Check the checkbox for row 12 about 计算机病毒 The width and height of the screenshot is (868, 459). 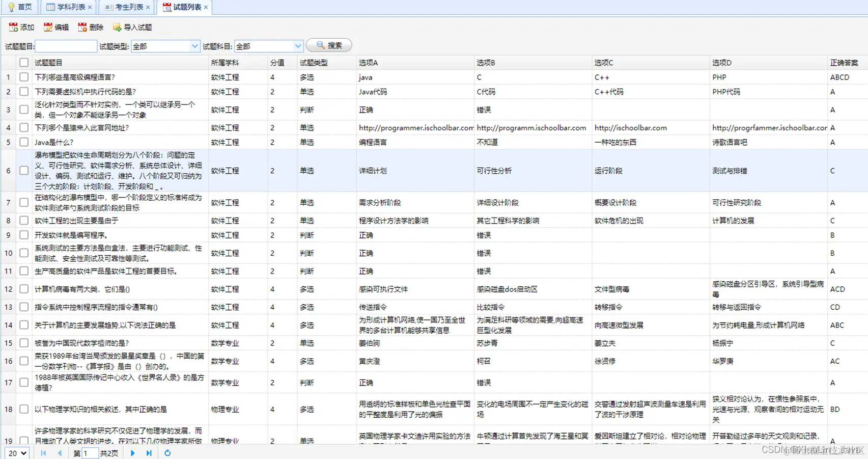click(24, 289)
